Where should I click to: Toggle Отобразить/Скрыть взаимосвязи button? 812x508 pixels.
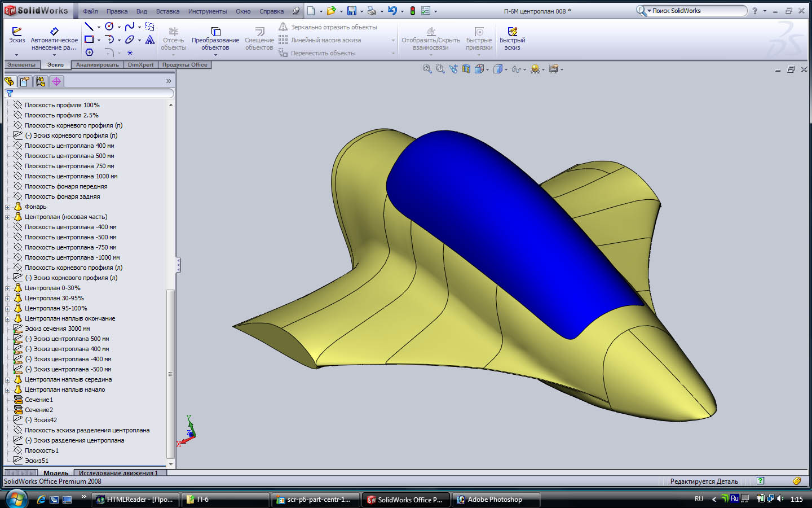coord(431,38)
